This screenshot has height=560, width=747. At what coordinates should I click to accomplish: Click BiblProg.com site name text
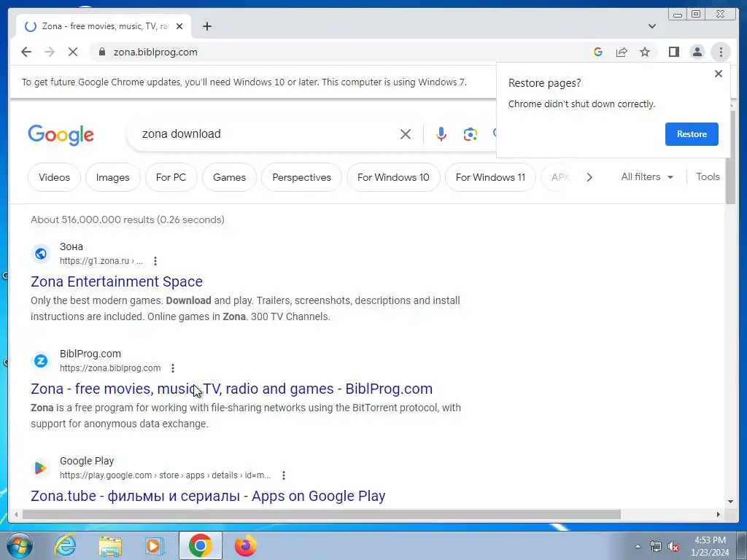(x=90, y=354)
